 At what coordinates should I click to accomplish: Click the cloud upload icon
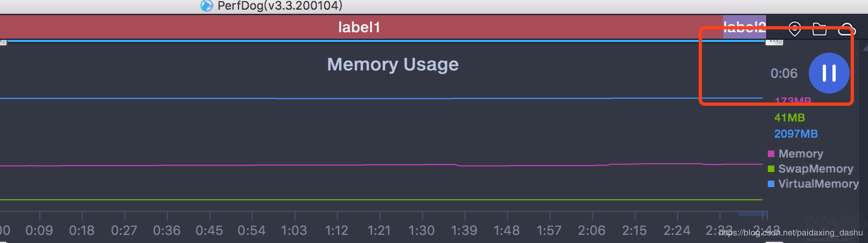(846, 29)
